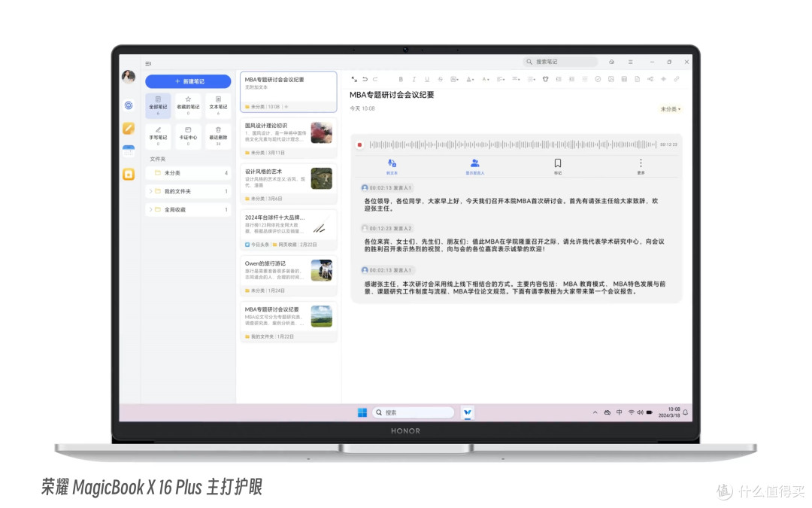Screen dimensions: 812x508
Task: Open the hamburger menu in title bar
Action: (630, 62)
